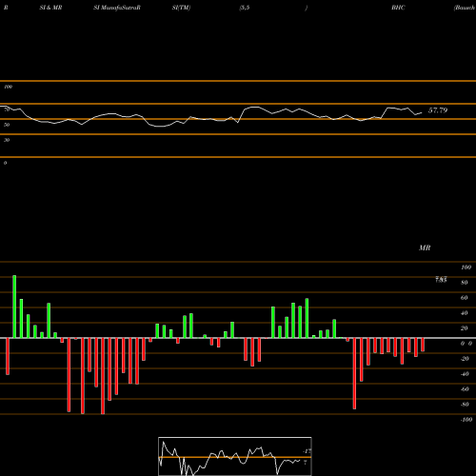Click the 7.85 value in MR panel
This screenshot has width=476, height=476.
(441, 280)
